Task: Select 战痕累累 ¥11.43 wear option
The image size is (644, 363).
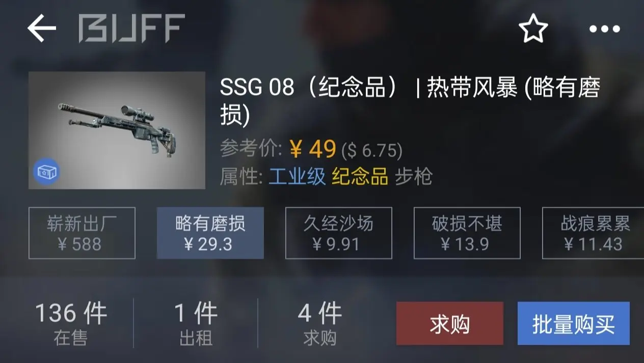Action: pos(593,233)
